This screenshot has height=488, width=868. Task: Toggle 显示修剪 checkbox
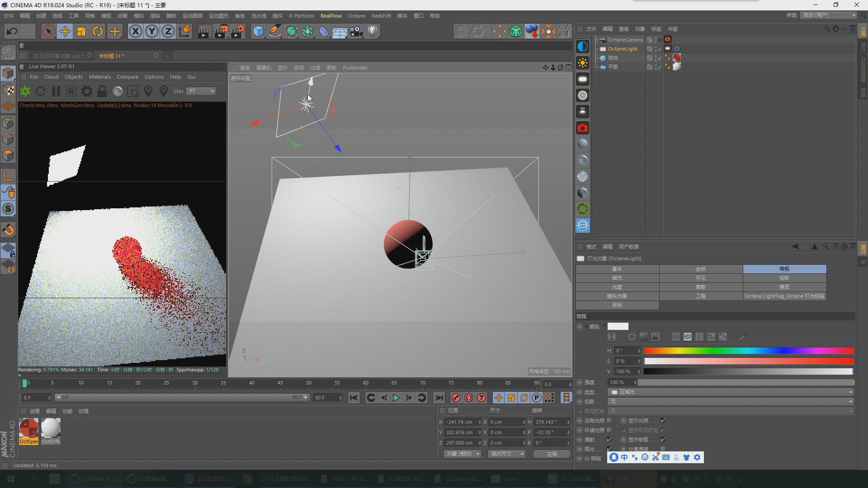coord(663,440)
